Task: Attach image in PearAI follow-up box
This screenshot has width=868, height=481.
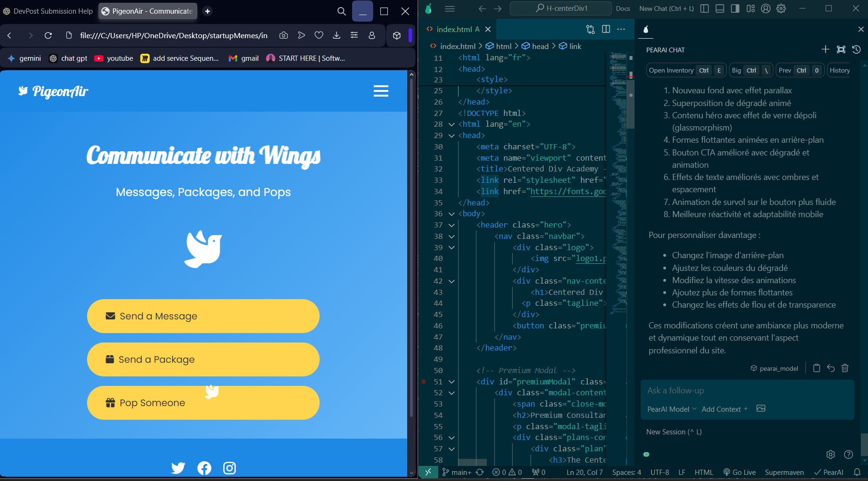Action: (761, 408)
